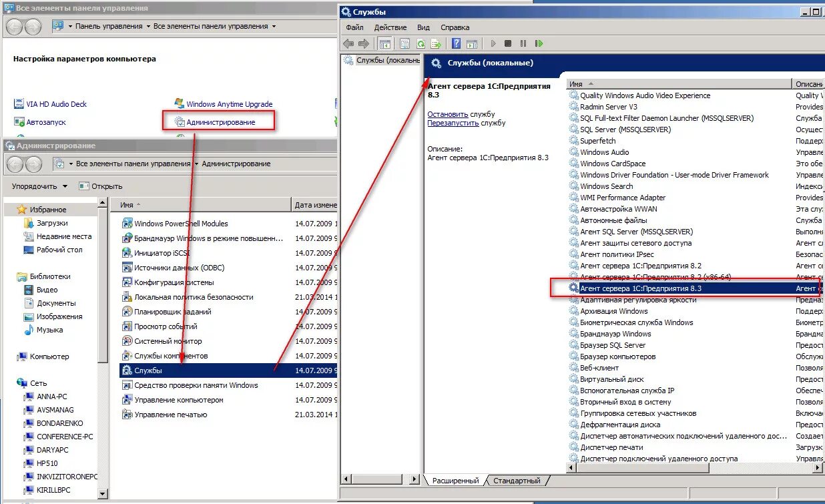Click navigation pane vertical scrollbar
This screenshot has width=825, height=504.
pyautogui.click(x=103, y=347)
